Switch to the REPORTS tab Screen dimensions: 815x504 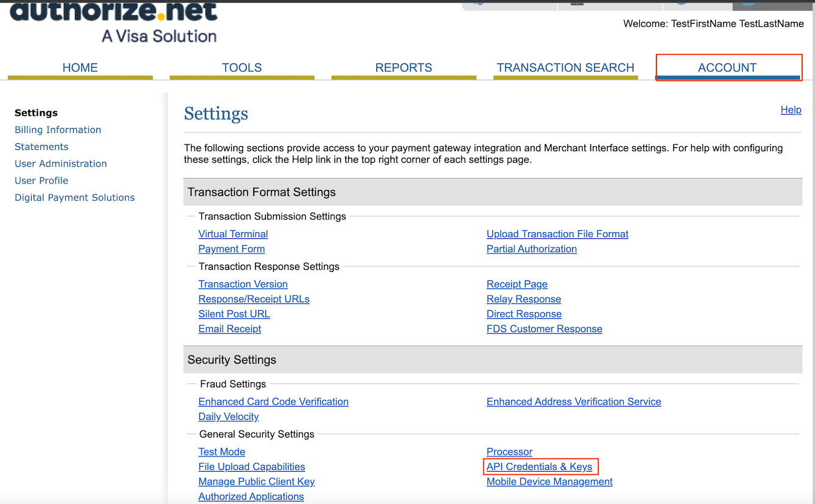[x=403, y=68]
